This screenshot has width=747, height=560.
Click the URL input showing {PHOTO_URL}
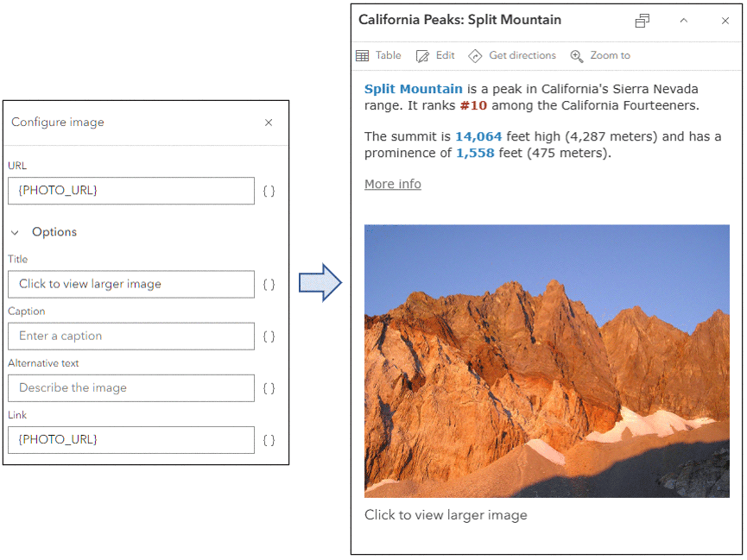click(130, 191)
